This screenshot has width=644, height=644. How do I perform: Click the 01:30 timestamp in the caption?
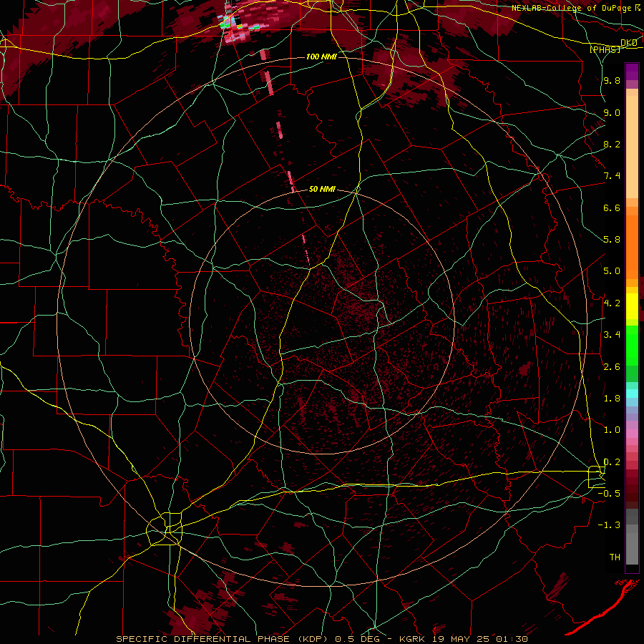tap(512, 639)
